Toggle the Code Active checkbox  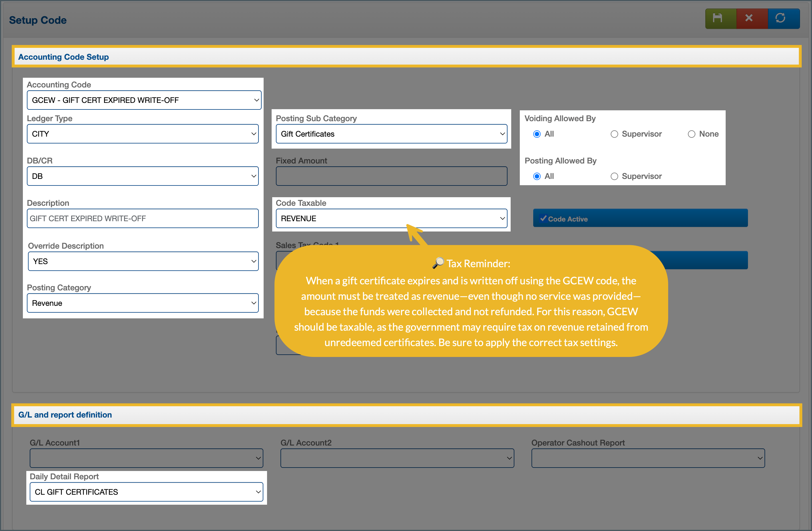[x=543, y=218]
